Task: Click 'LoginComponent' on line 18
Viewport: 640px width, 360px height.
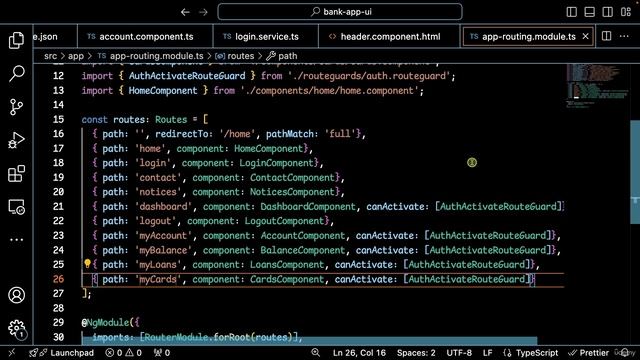Action: tap(276, 163)
